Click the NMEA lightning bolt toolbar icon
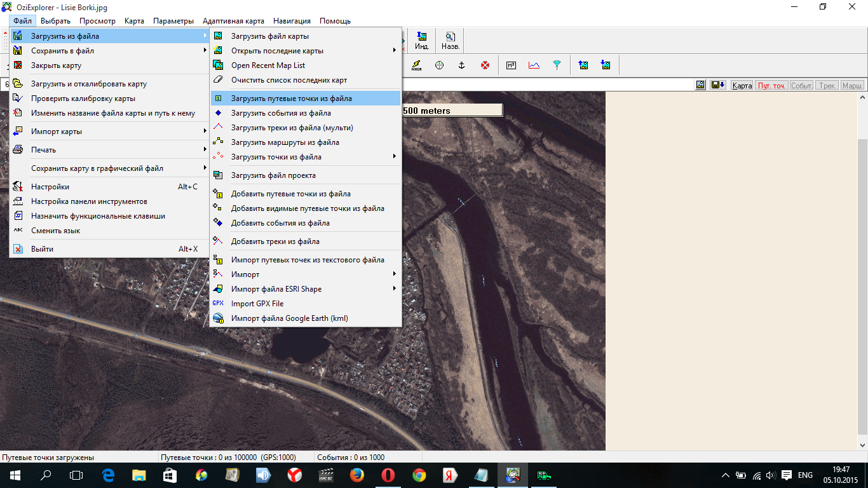This screenshot has width=868, height=488. (x=416, y=65)
